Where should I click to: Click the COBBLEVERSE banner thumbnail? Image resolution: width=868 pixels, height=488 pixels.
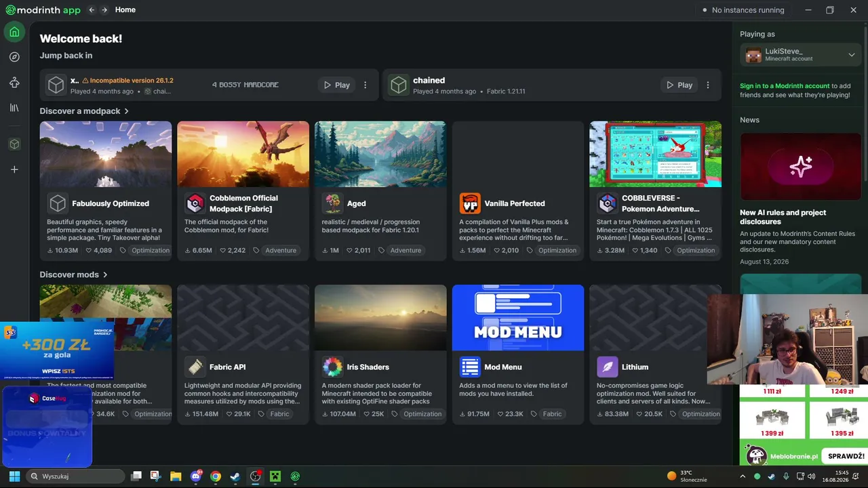pos(656,154)
